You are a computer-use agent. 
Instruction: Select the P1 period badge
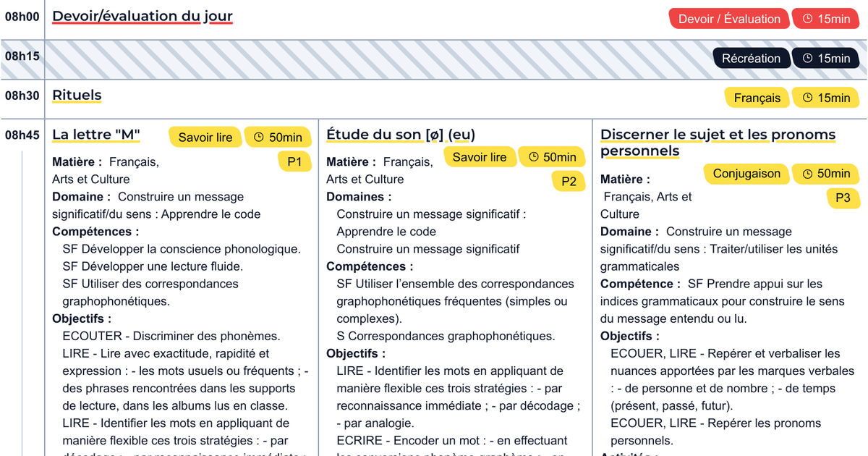294,161
